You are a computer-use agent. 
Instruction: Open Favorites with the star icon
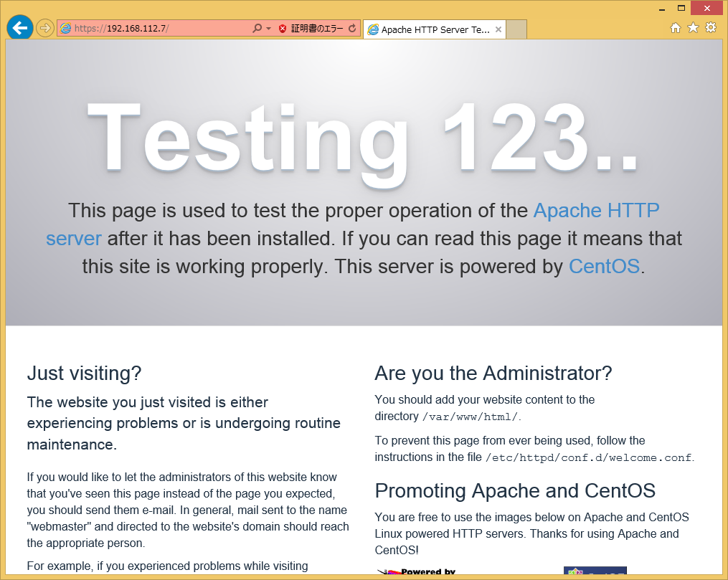(x=693, y=28)
